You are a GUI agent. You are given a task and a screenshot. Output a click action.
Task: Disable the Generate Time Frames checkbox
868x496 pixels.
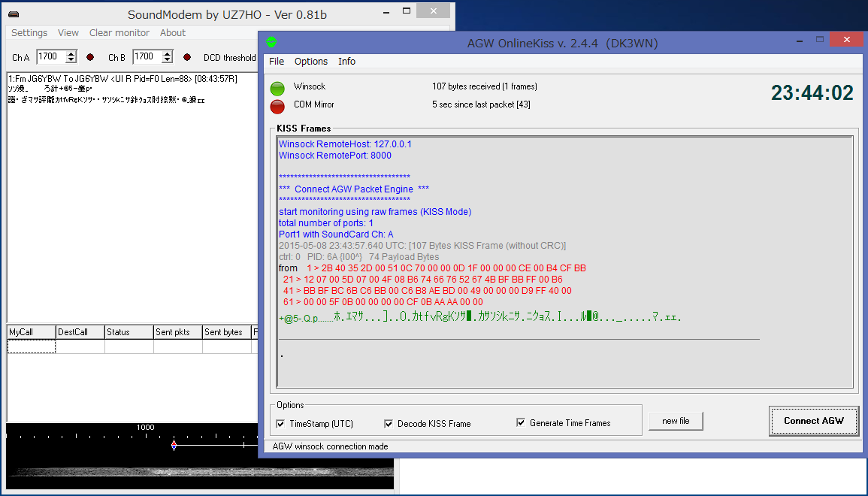521,423
